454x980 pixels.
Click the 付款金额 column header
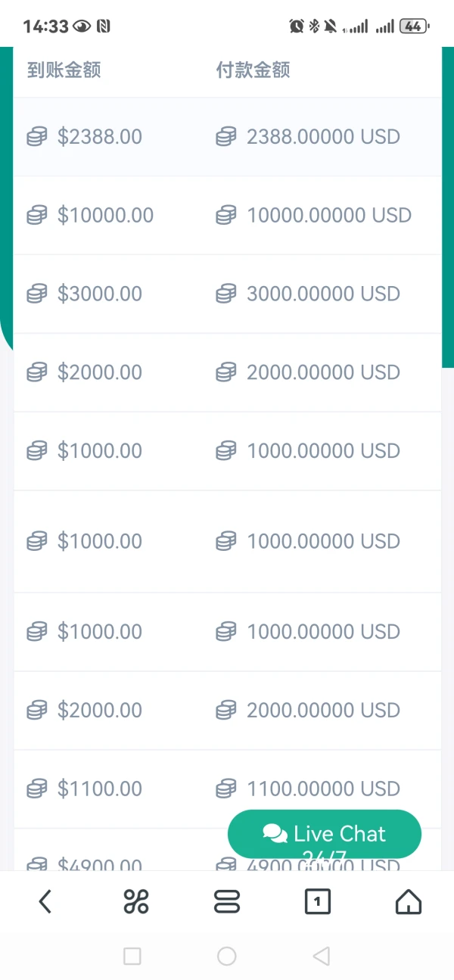pos(253,70)
